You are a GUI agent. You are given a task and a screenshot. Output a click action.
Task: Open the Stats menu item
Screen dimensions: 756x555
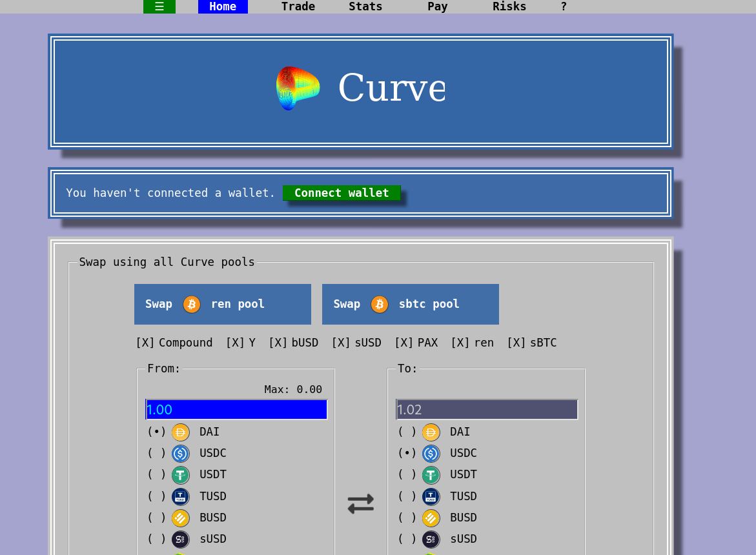(365, 6)
